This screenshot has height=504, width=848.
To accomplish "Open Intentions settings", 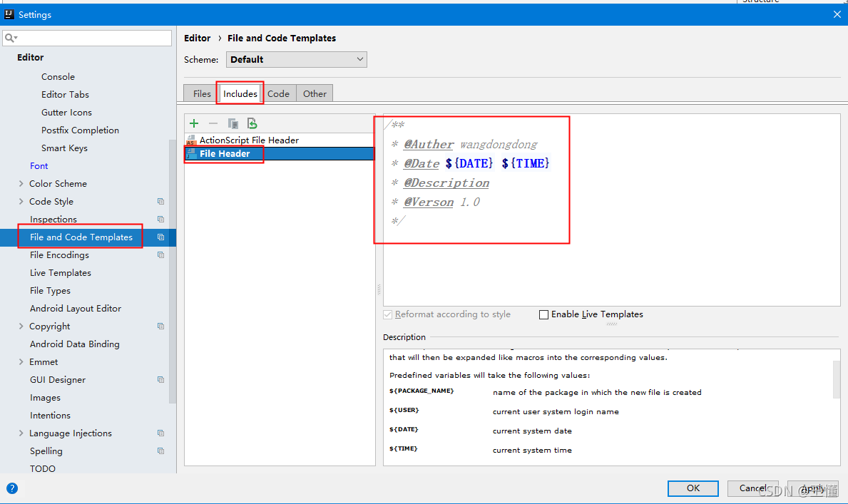I will click(51, 416).
